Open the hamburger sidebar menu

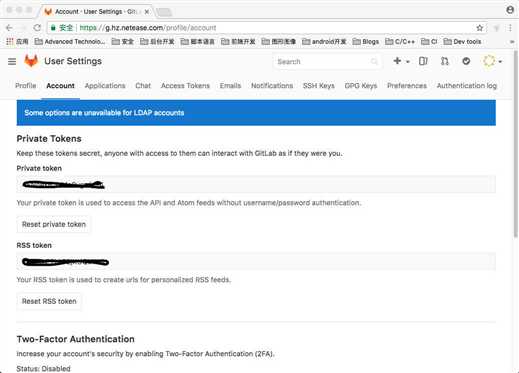click(x=12, y=61)
